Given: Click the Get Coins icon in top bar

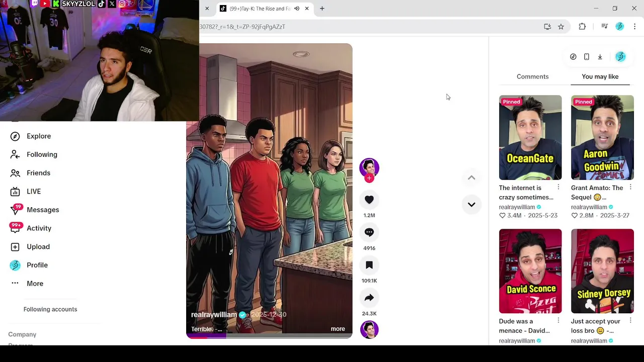Looking at the screenshot, I should click(x=573, y=57).
